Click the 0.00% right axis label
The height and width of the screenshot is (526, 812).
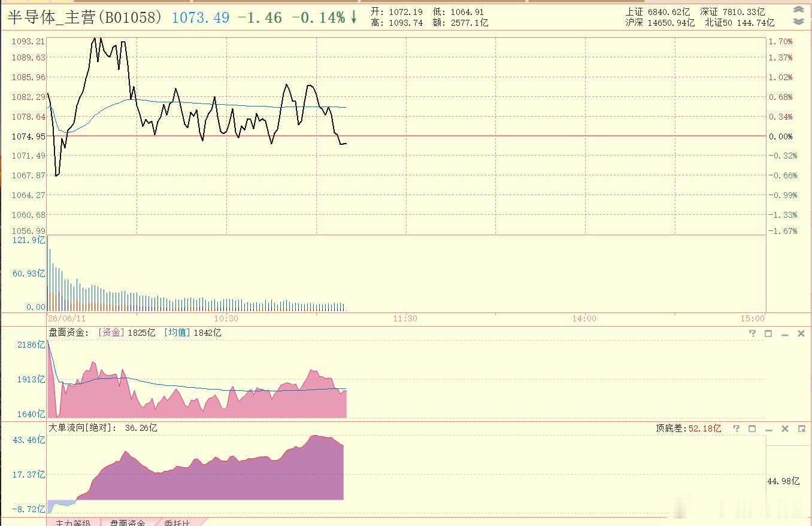781,136
